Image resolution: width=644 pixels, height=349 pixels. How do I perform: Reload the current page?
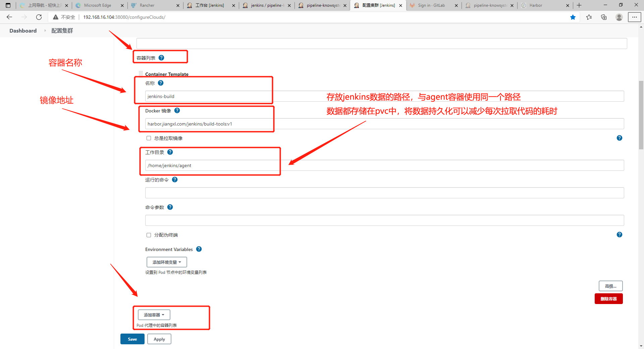39,17
